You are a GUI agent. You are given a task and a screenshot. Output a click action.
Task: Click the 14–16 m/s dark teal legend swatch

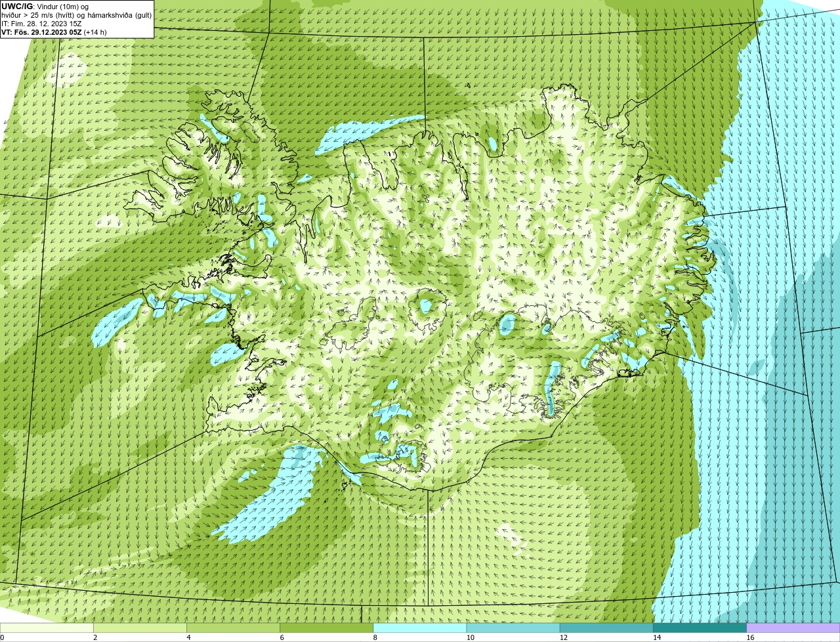click(x=700, y=628)
